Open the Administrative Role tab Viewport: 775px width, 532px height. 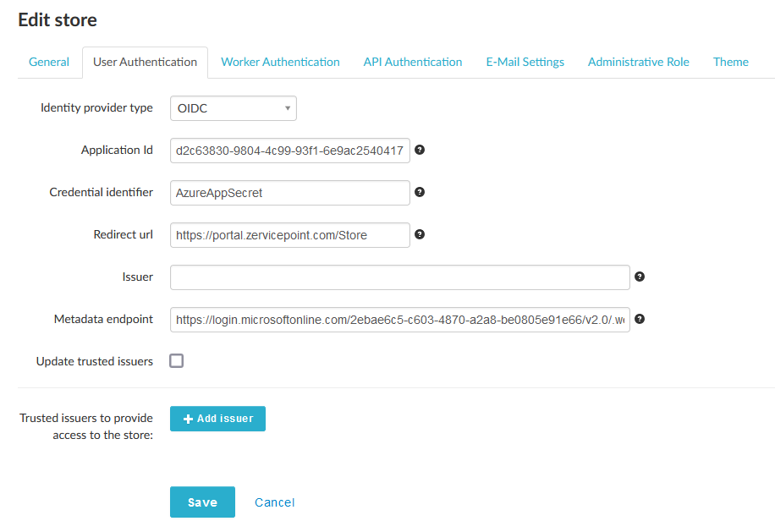click(x=638, y=62)
